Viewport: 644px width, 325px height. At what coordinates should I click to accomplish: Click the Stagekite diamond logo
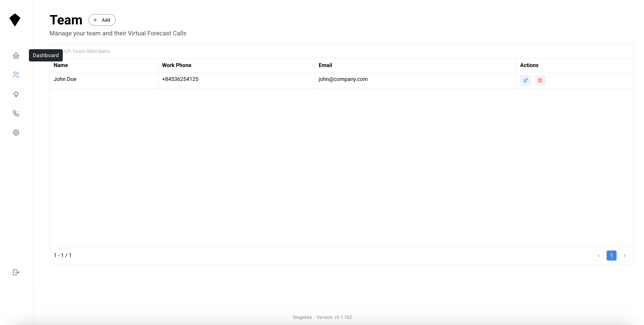coord(15,20)
